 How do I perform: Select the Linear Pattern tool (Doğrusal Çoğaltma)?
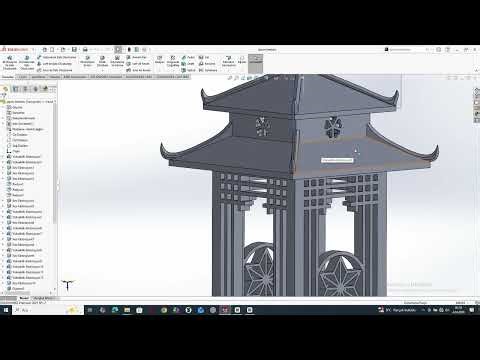(x=173, y=61)
